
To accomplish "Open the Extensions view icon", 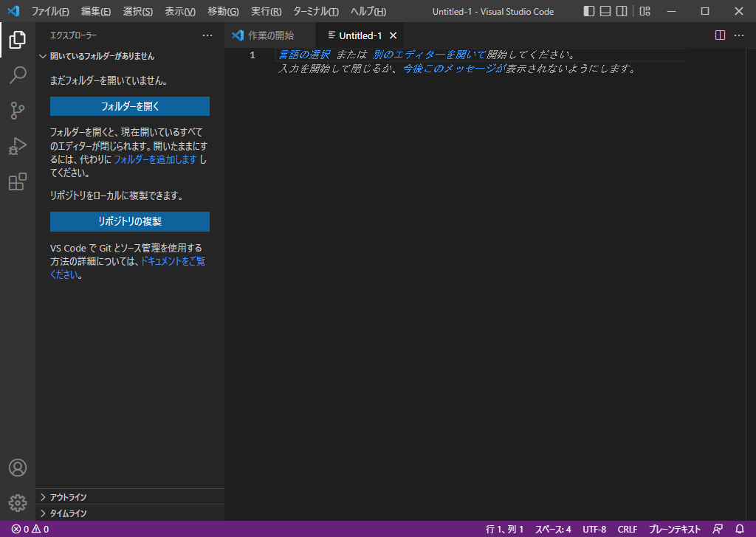I will [x=18, y=181].
